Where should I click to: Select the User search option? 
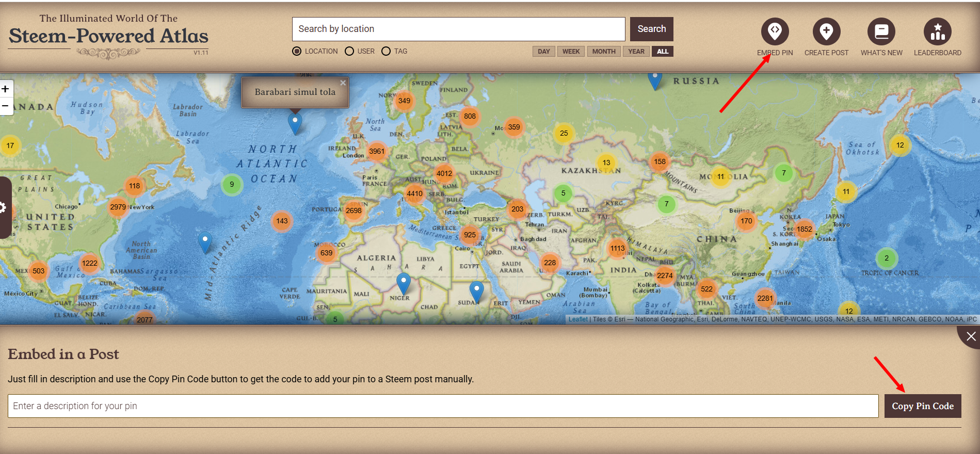coord(360,51)
